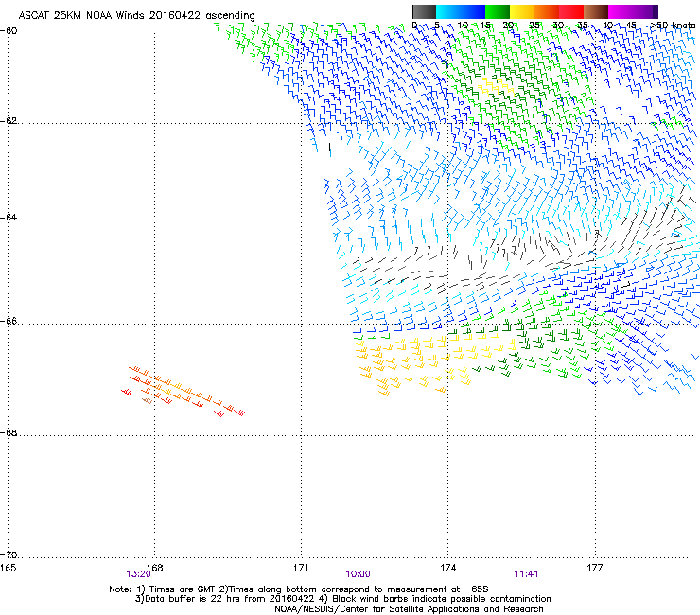Click the magenta 40-45 knots legend segment
The width and height of the screenshot is (700, 615).
click(x=621, y=11)
